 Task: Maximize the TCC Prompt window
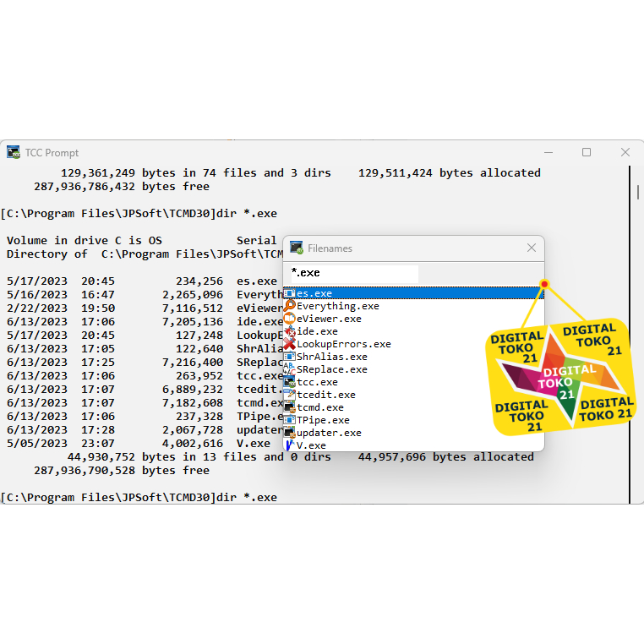[x=587, y=152]
